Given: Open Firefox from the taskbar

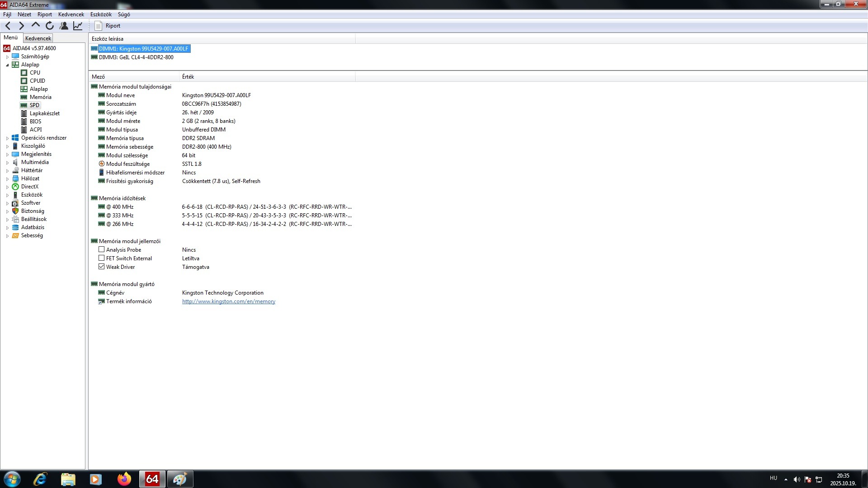Looking at the screenshot, I should pos(124,479).
